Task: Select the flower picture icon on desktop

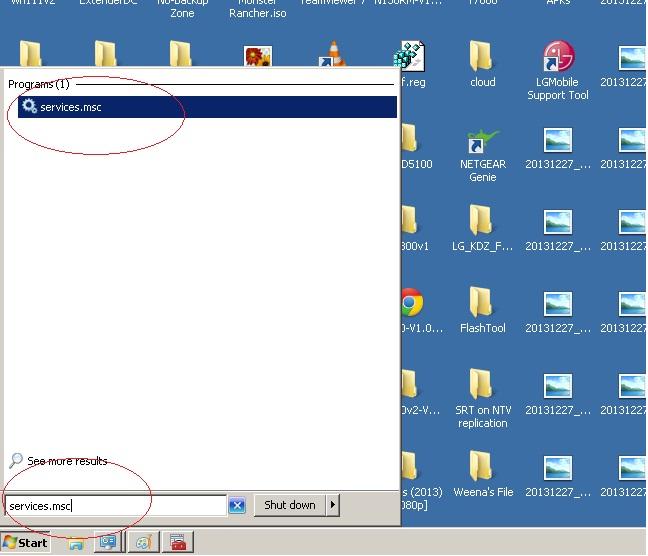Action: pyautogui.click(x=258, y=56)
